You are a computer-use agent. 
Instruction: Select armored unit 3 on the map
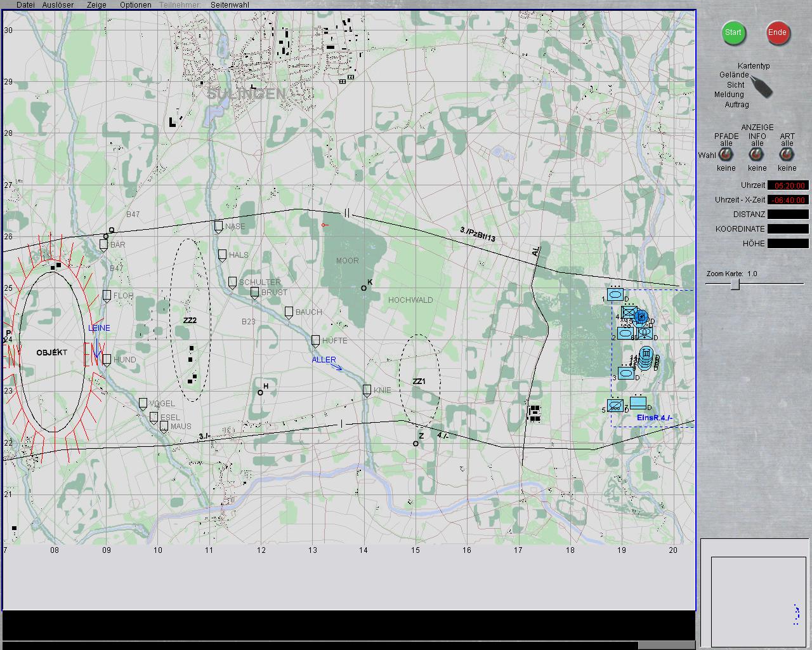coord(625,373)
